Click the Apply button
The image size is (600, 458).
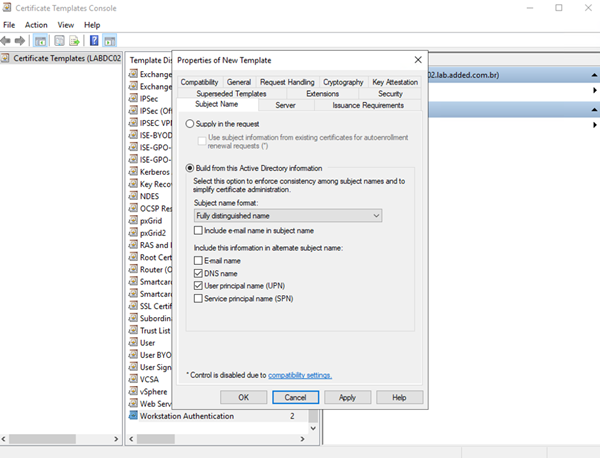click(x=347, y=397)
